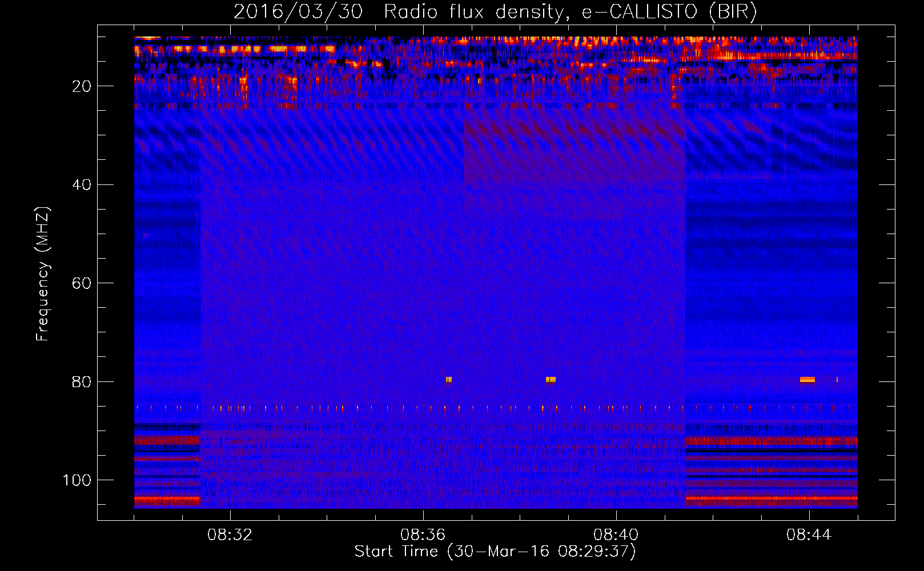This screenshot has width=924, height=571.
Task: Click the "Frequency (MHZ)" axis label
Action: click(43, 274)
